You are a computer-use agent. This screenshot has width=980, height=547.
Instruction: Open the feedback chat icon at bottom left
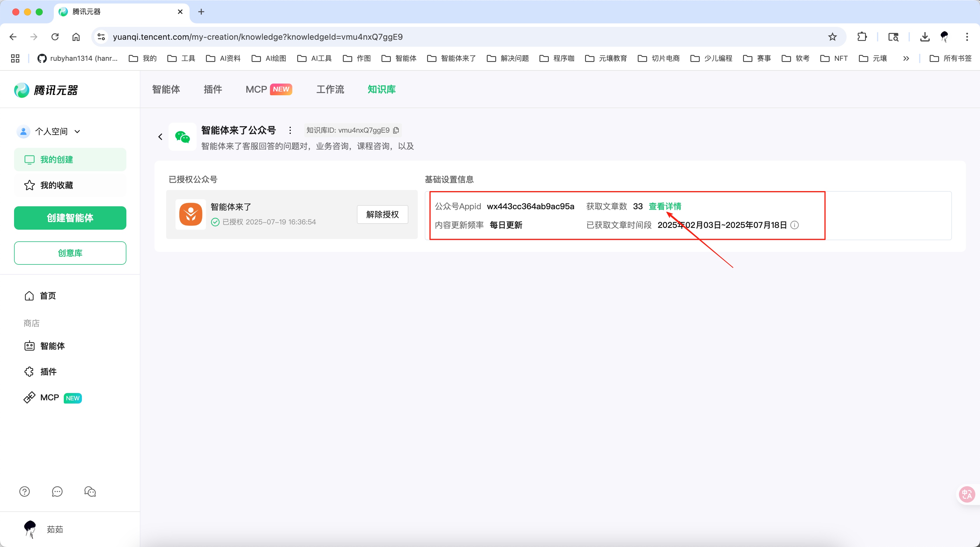(57, 491)
